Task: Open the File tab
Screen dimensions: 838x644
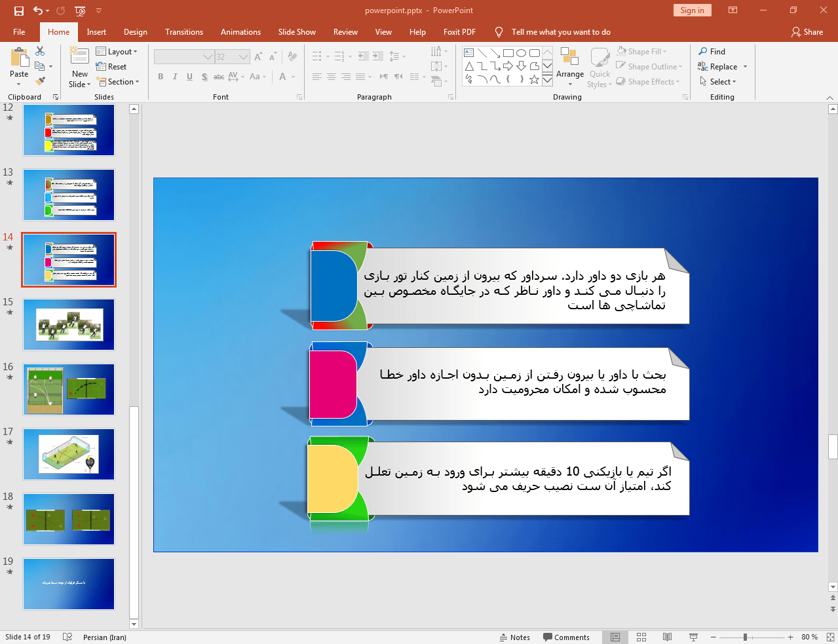Action: tap(19, 31)
